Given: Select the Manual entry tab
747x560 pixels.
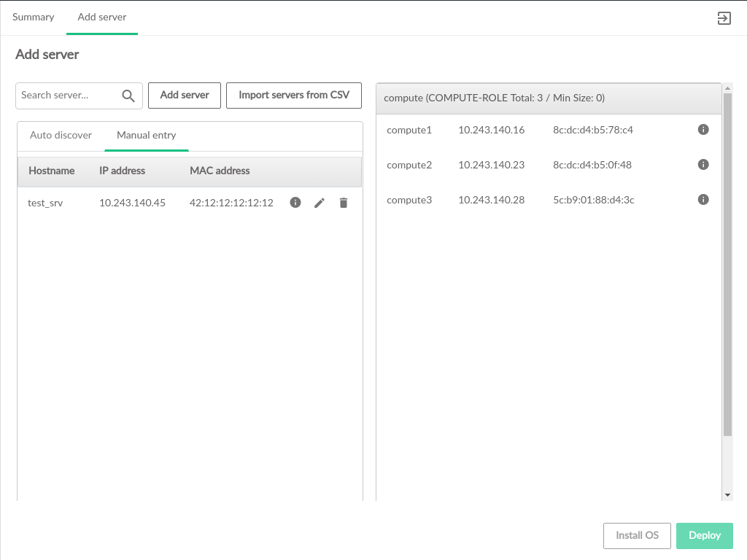Looking at the screenshot, I should pyautogui.click(x=147, y=136).
